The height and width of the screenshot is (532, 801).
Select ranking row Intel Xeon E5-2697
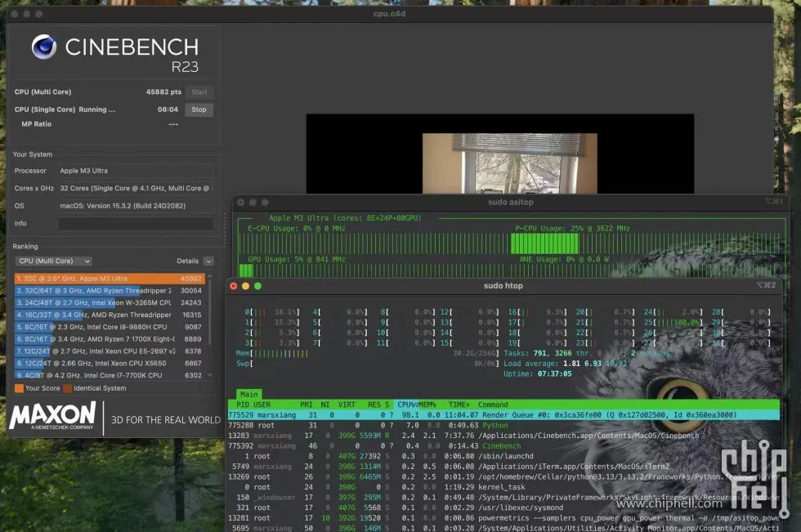point(110,351)
